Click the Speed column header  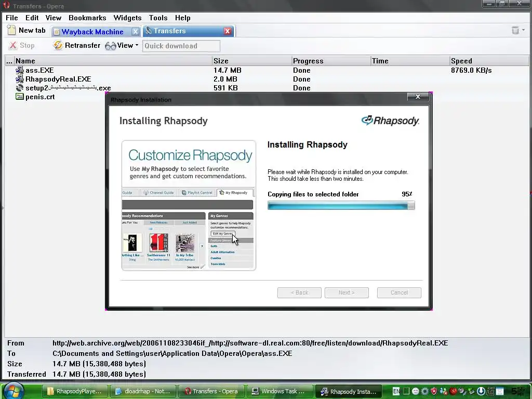(489, 61)
